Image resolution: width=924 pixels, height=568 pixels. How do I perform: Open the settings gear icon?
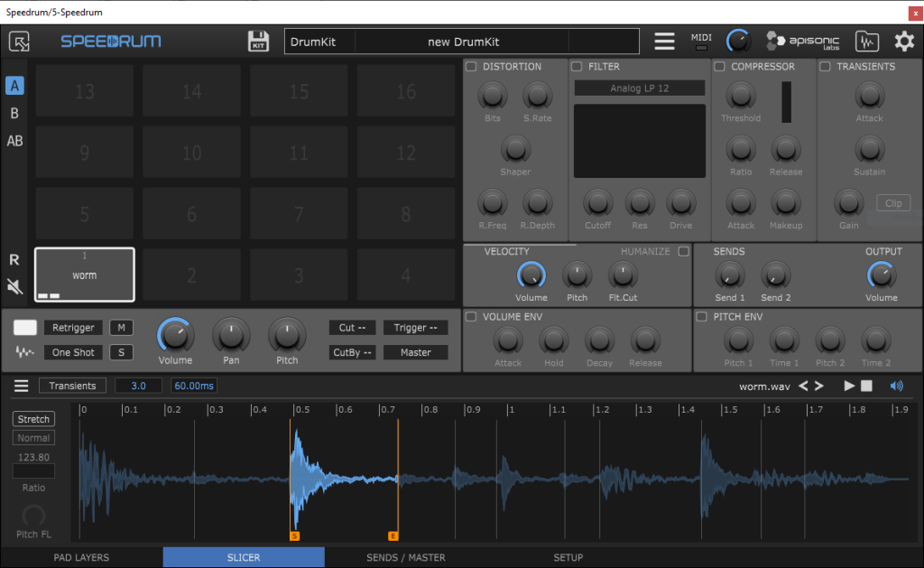(x=904, y=42)
